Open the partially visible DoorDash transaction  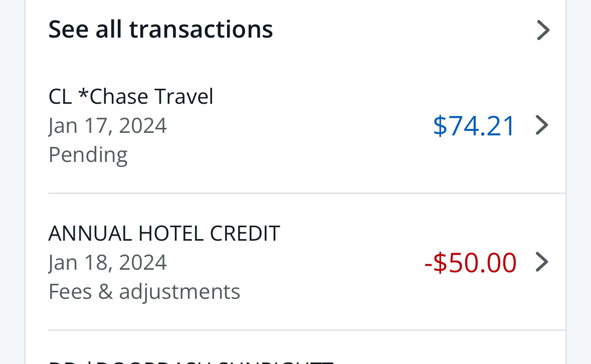190,360
